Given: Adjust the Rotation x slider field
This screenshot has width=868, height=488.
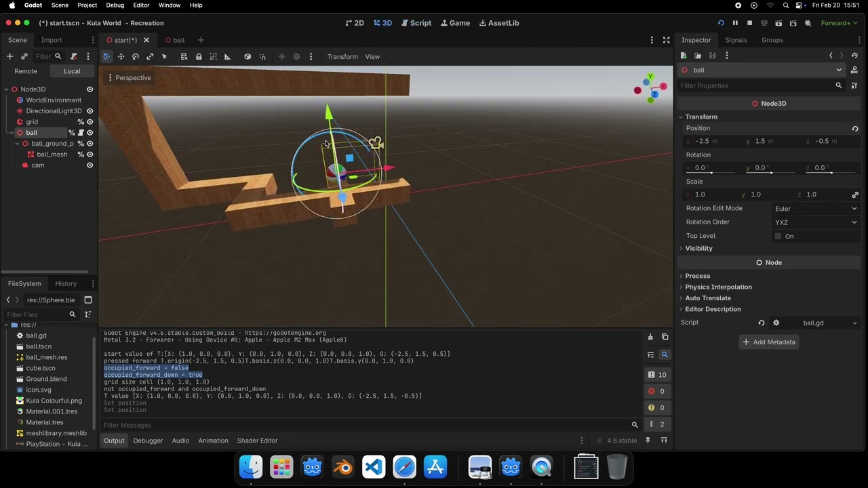Looking at the screenshot, I should click(x=711, y=168).
